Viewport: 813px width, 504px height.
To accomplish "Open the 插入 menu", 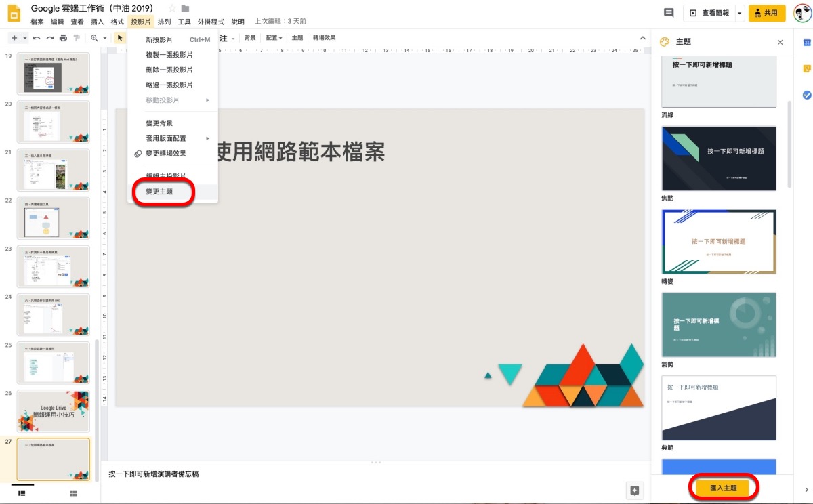I will coord(97,22).
